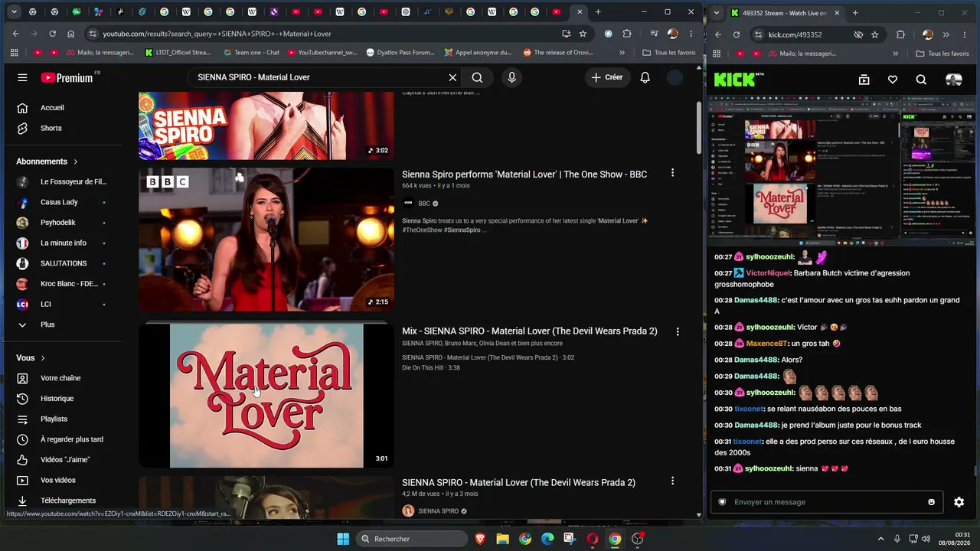Viewport: 980px width, 551px height.
Task: Open the Kick profile avatar menu
Action: [x=954, y=80]
